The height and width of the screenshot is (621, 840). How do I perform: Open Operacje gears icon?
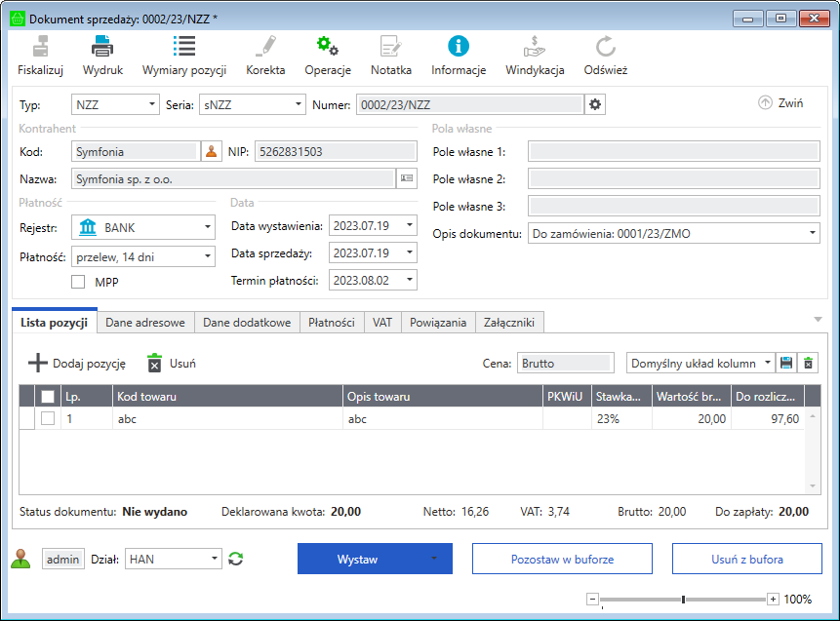tap(327, 46)
